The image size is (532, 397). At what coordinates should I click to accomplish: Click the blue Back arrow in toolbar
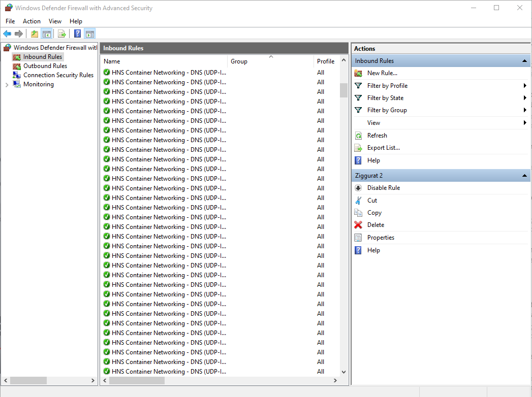[x=7, y=34]
